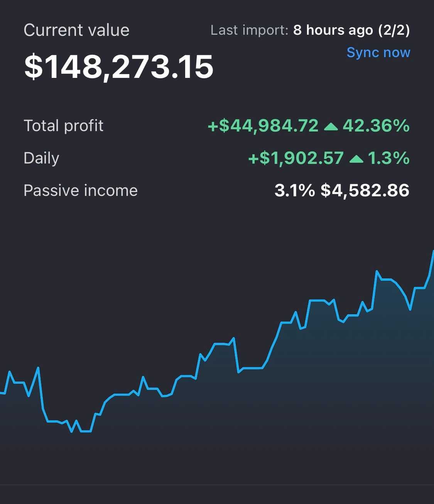
Task: Select the $148,273.15 current value amount
Action: point(118,66)
